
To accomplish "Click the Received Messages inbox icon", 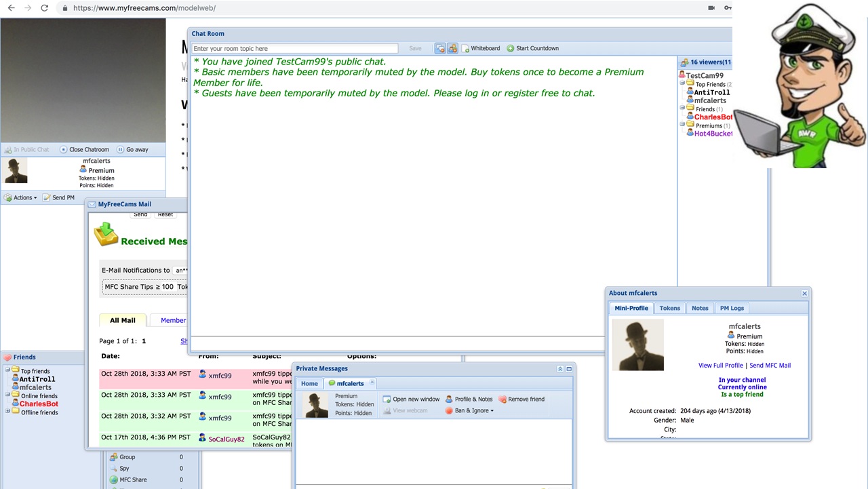I will pyautogui.click(x=106, y=235).
